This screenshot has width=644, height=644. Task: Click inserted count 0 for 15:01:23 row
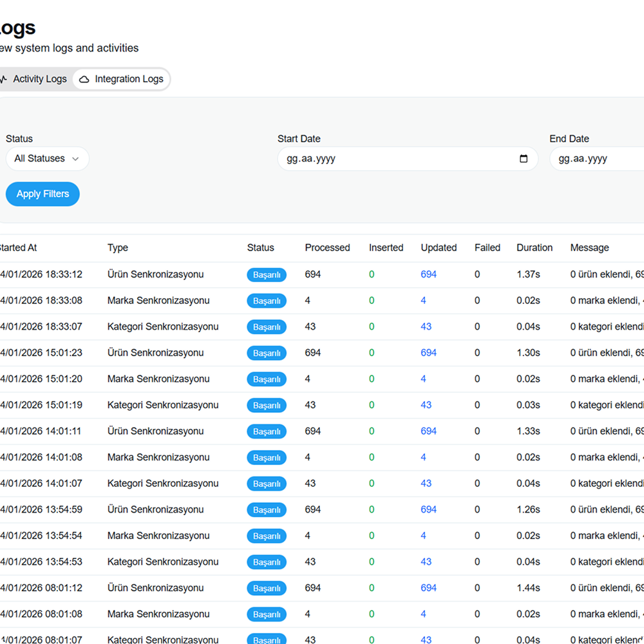pyautogui.click(x=372, y=353)
